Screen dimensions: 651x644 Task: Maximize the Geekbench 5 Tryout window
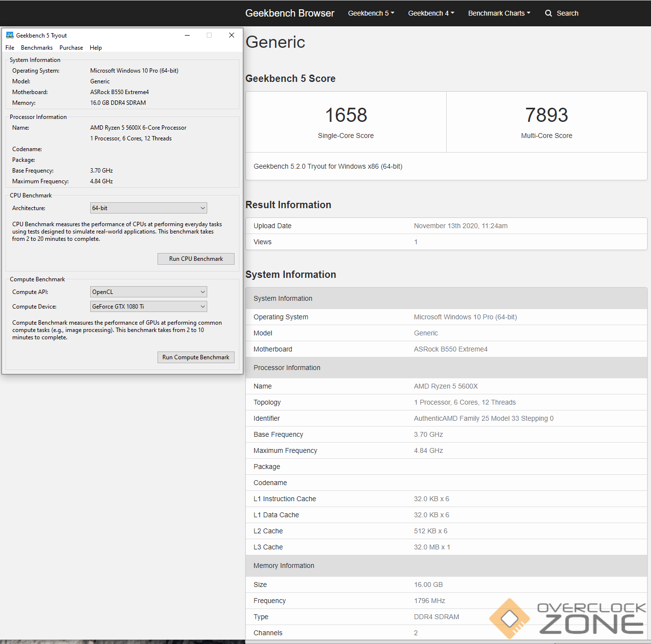point(209,35)
